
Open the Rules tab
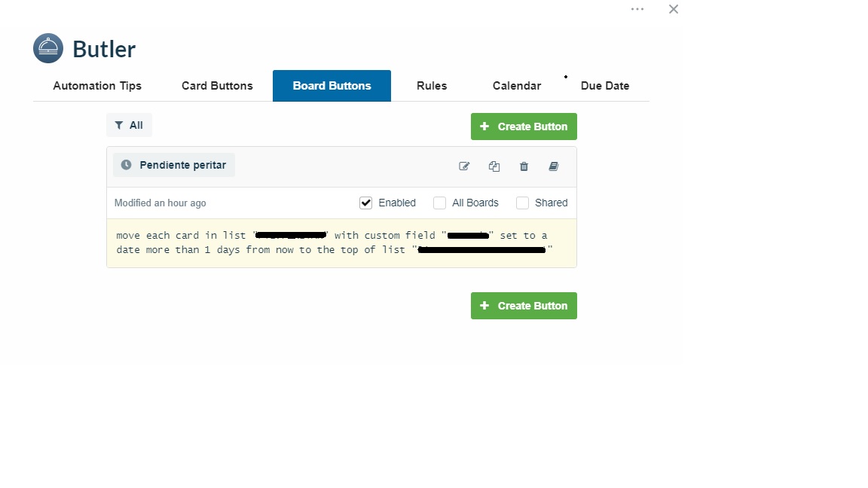pyautogui.click(x=432, y=86)
